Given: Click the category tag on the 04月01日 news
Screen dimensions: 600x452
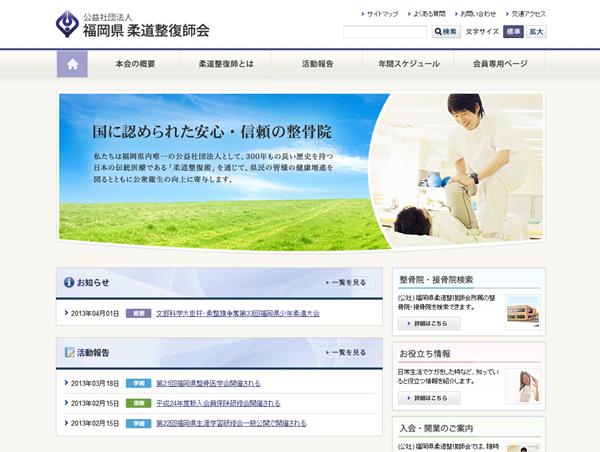Looking at the screenshot, I should point(139,313).
